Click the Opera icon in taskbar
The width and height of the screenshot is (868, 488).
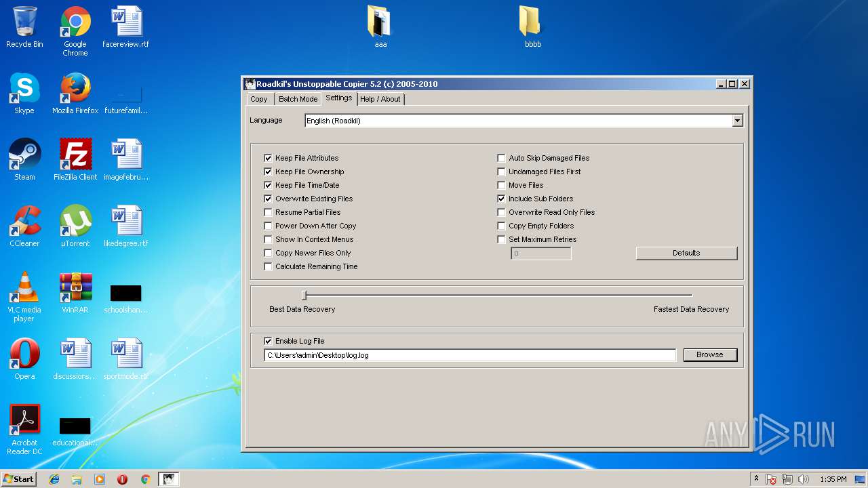(x=122, y=479)
